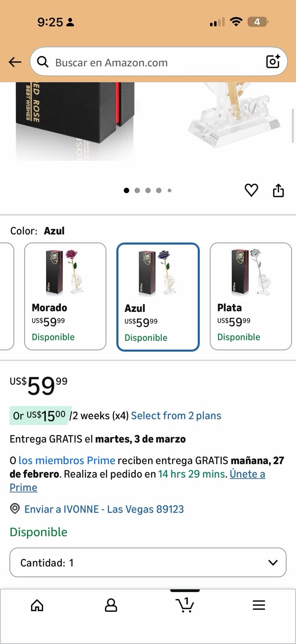Screen dimensions: 296x644
Task: Open shopping cart icon
Action: 185,605
